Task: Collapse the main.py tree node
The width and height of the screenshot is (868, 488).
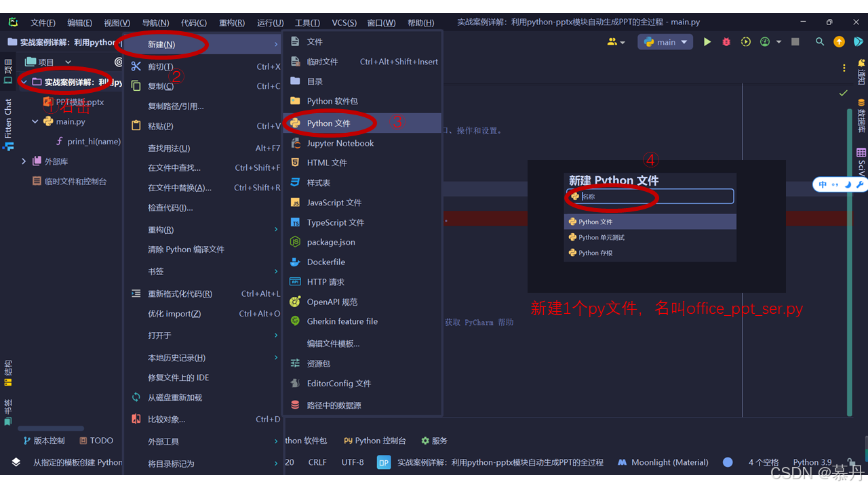Action: [35, 122]
